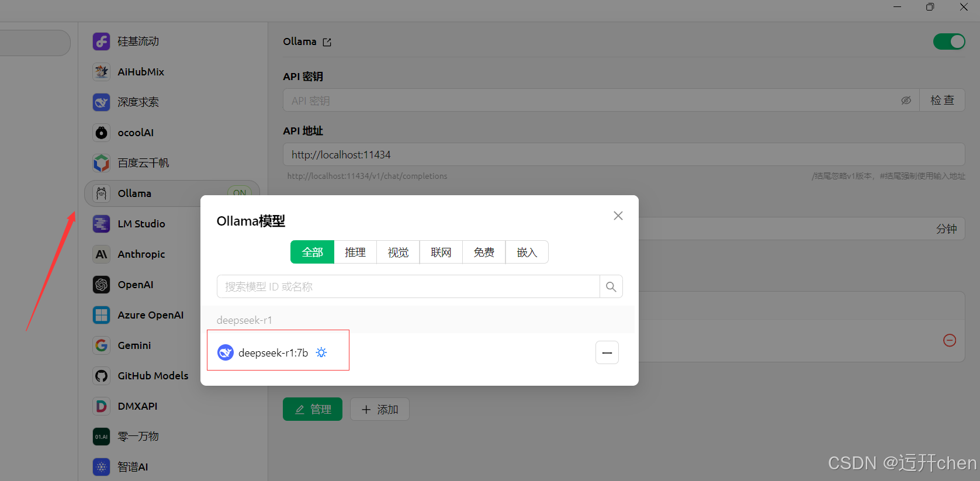Remove deepseek-r1:7b with the minus button
This screenshot has height=481, width=980.
607,352
